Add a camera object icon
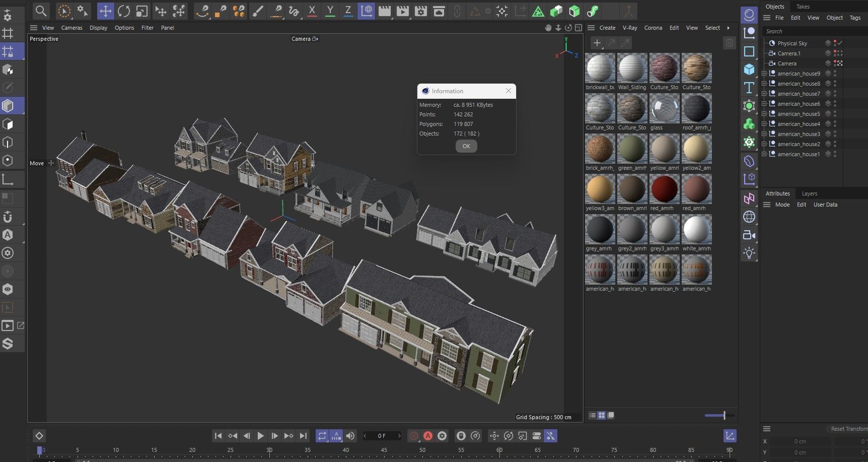The height and width of the screenshot is (462, 868). pos(749,235)
